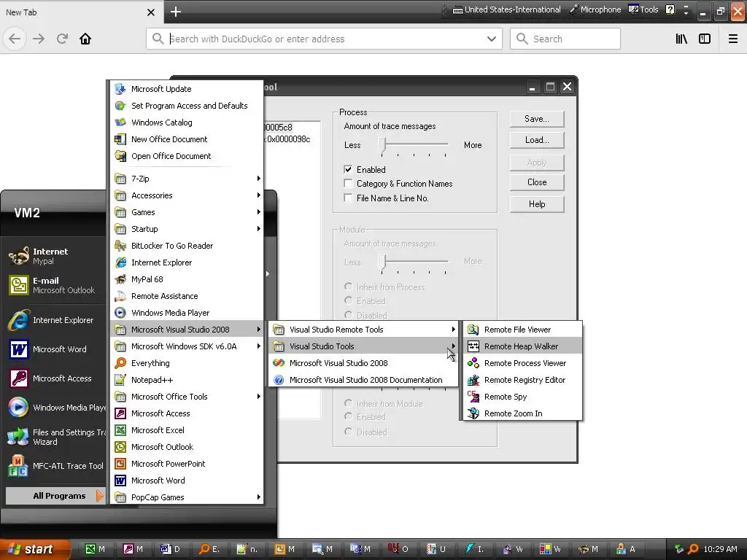Viewport: 747px width, 560px height.
Task: Open Microsoft Access from All Programs list
Action: coord(187,413)
